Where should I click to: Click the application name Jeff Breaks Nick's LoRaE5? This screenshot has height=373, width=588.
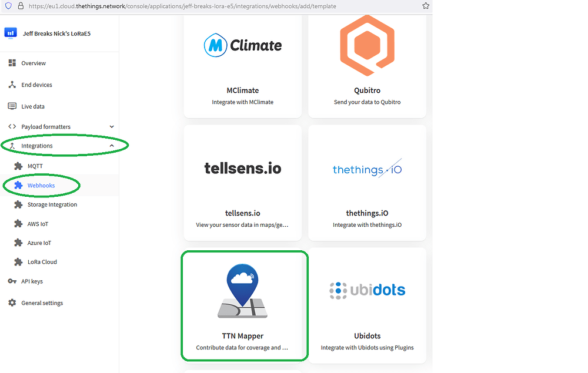tap(56, 33)
